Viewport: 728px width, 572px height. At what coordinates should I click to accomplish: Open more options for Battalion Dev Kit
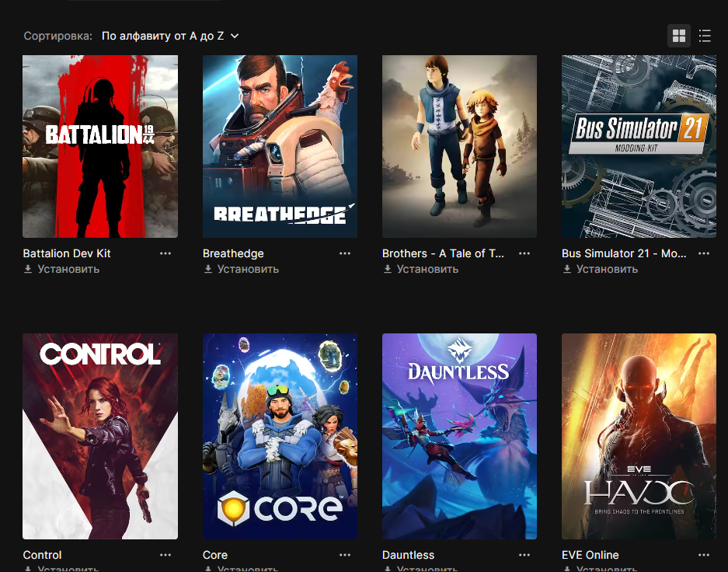click(x=165, y=253)
